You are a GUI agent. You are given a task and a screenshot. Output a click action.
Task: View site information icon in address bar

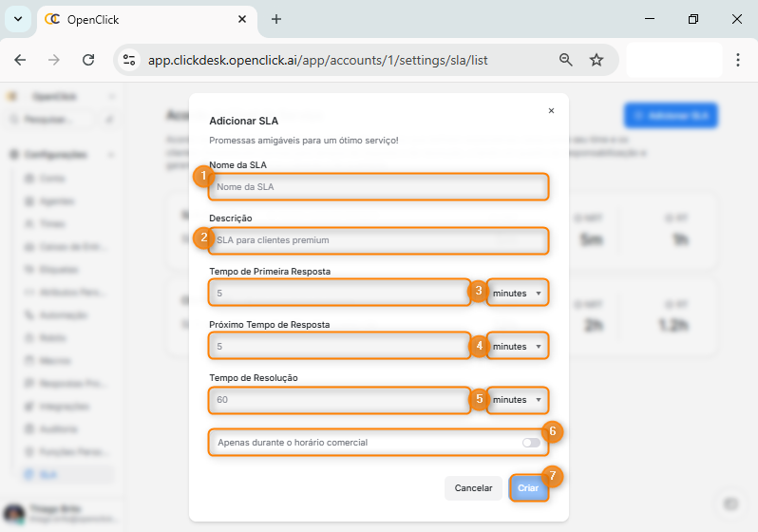tap(130, 60)
